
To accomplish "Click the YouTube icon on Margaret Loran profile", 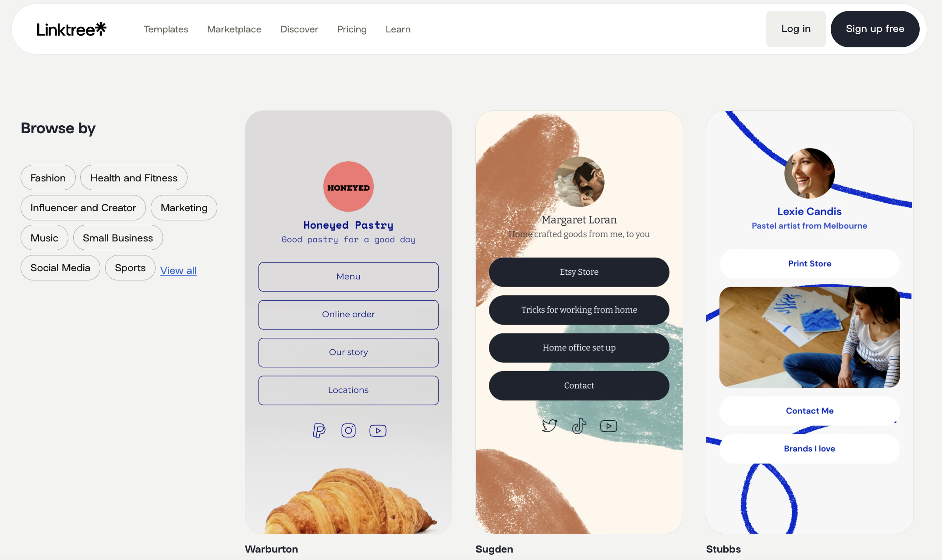I will coord(608,425).
